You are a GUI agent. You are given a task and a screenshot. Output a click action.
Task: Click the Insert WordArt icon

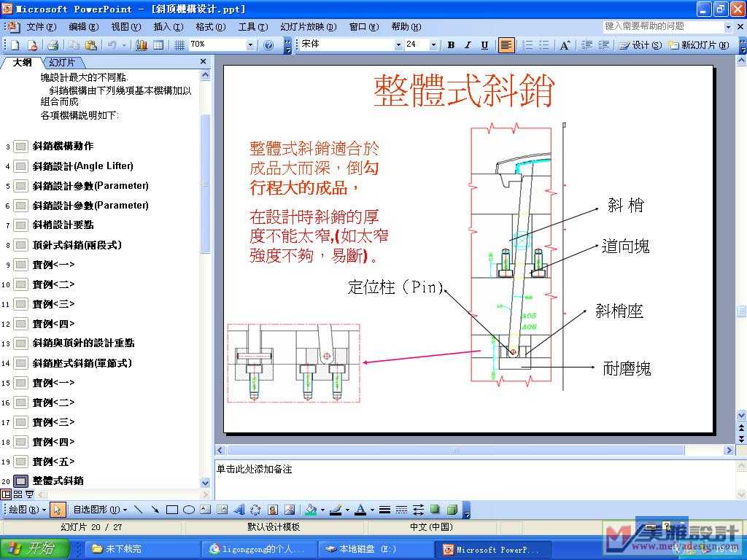click(239, 510)
